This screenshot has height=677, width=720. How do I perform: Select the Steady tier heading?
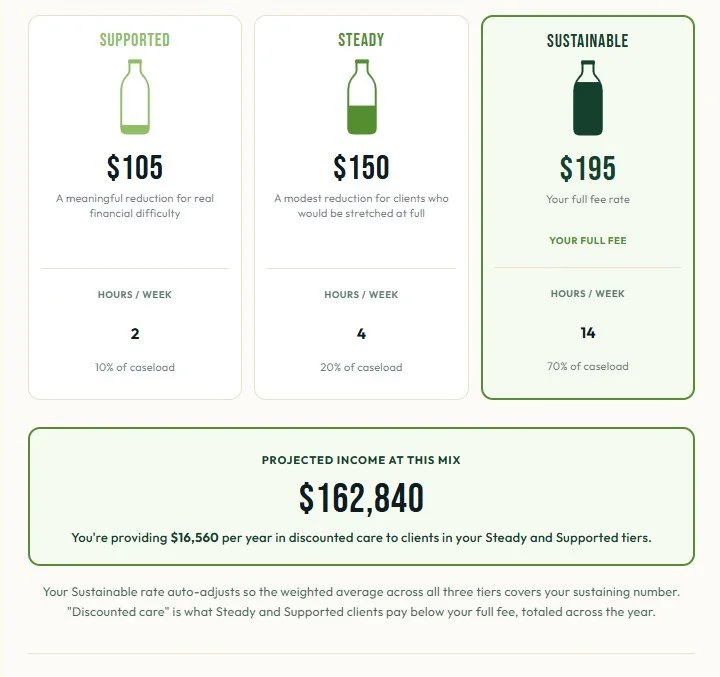(x=361, y=40)
